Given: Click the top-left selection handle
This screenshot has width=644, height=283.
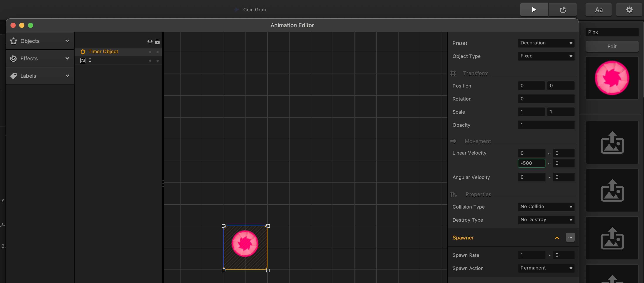Looking at the screenshot, I should 223,226.
